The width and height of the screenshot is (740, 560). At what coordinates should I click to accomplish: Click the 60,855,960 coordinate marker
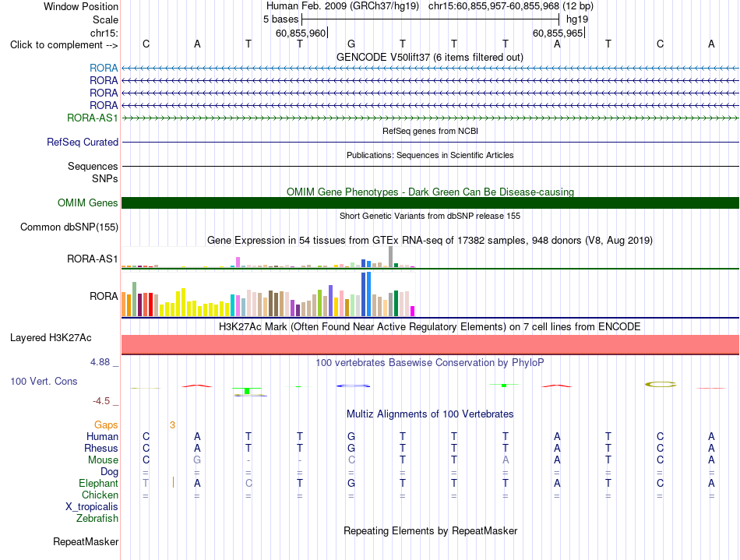click(x=301, y=33)
